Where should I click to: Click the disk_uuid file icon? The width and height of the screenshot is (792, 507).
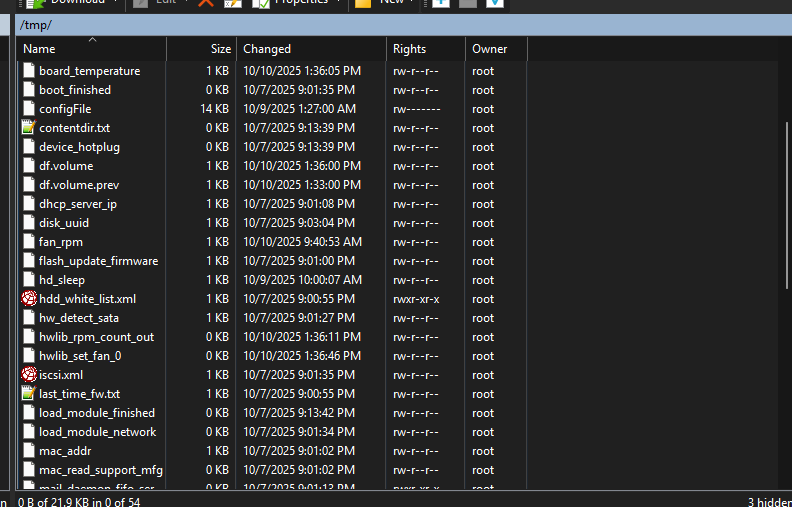[x=29, y=223]
